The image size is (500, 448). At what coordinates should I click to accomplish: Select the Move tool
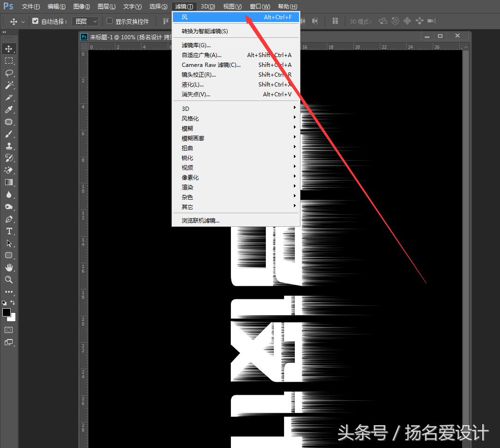coord(9,48)
